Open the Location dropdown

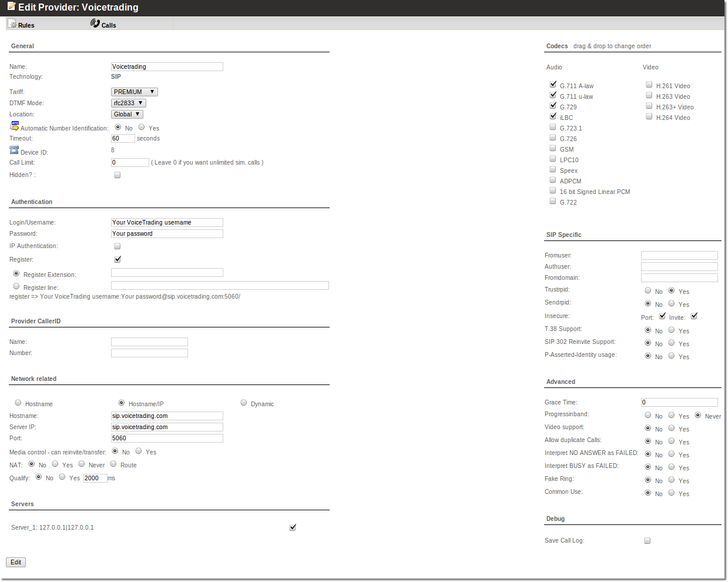pos(127,115)
